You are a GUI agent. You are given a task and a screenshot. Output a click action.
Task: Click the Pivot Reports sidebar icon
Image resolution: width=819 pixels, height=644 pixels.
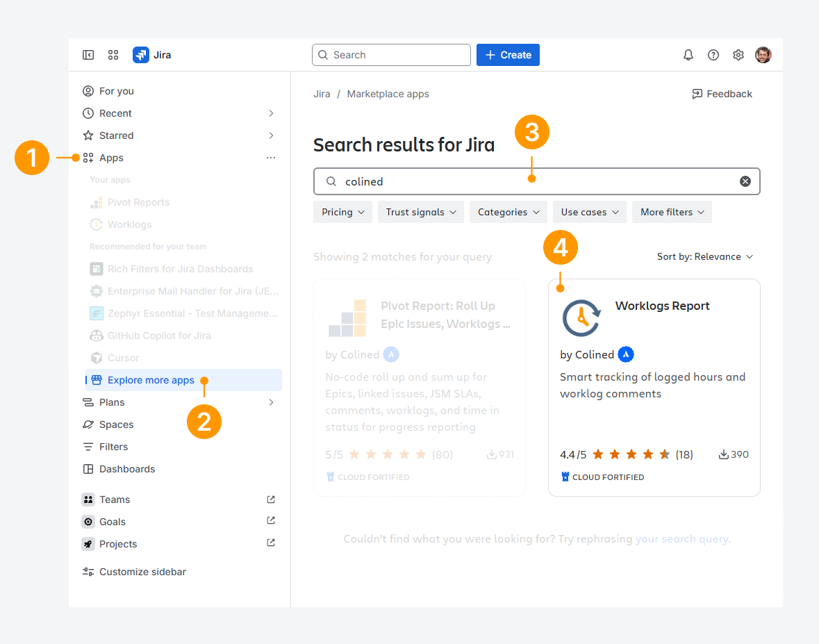96,202
